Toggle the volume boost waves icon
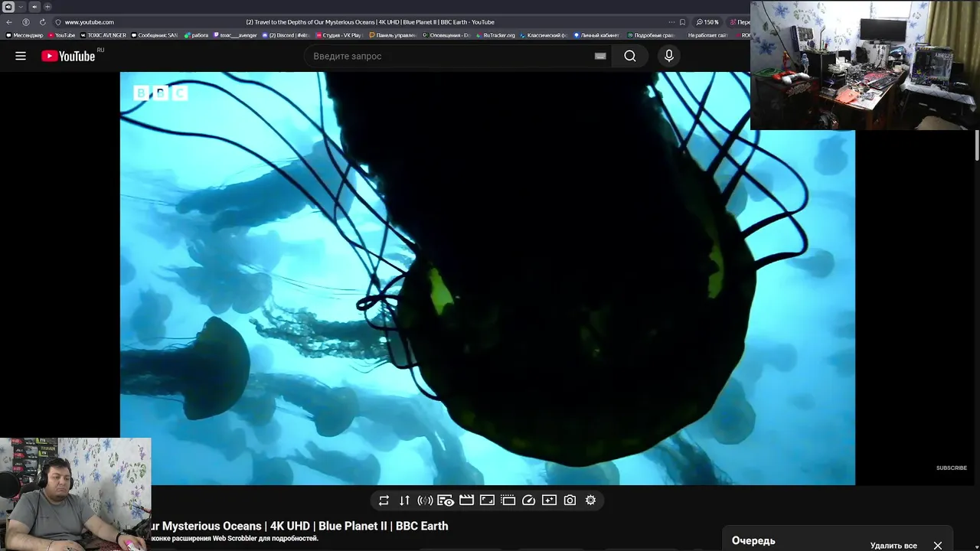 [425, 500]
